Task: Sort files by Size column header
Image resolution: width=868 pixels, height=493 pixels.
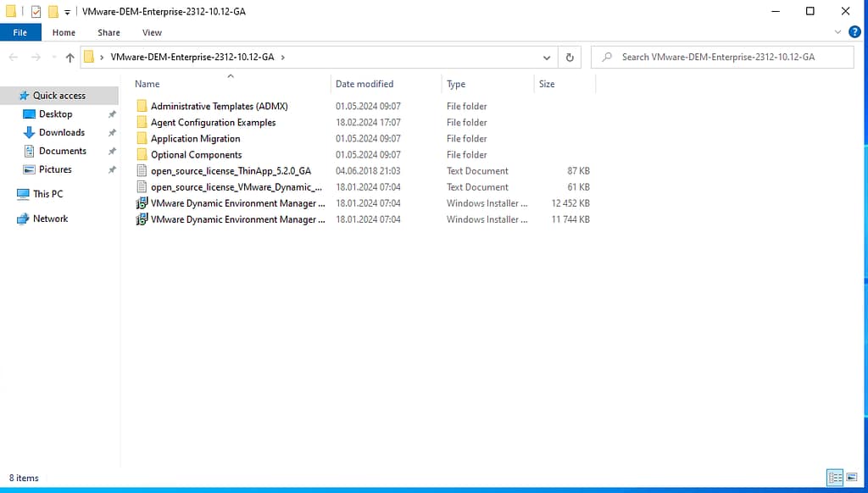Action: coord(547,84)
